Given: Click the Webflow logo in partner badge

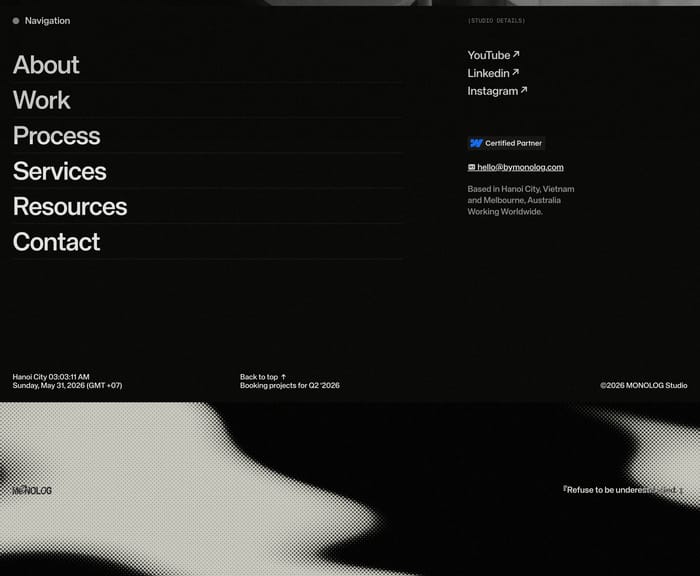Looking at the screenshot, I should 476,143.
